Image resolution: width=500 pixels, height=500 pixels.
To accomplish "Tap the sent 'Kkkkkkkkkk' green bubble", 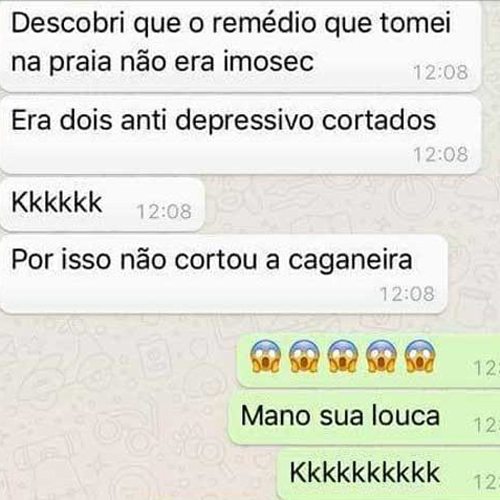I will click(x=389, y=473).
